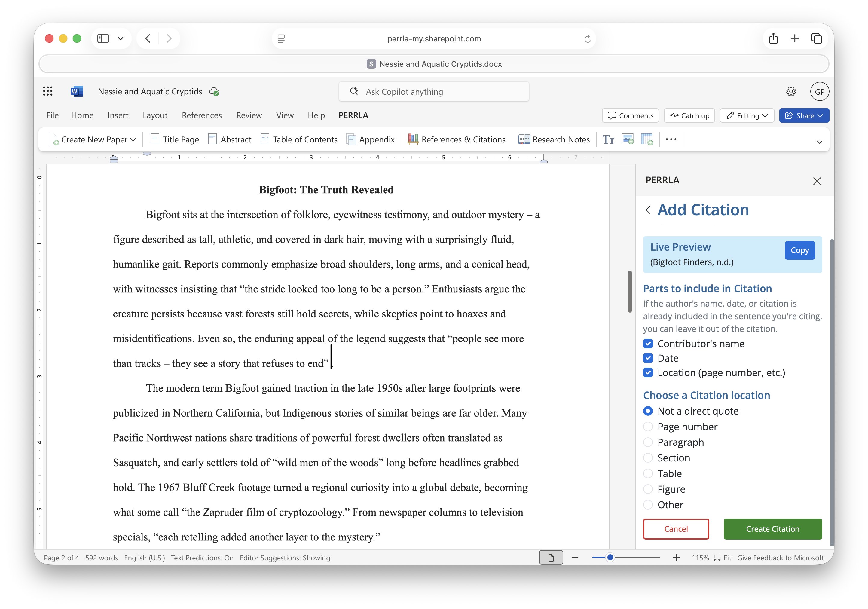
Task: Uncheck the Date checkbox
Action: 648,358
